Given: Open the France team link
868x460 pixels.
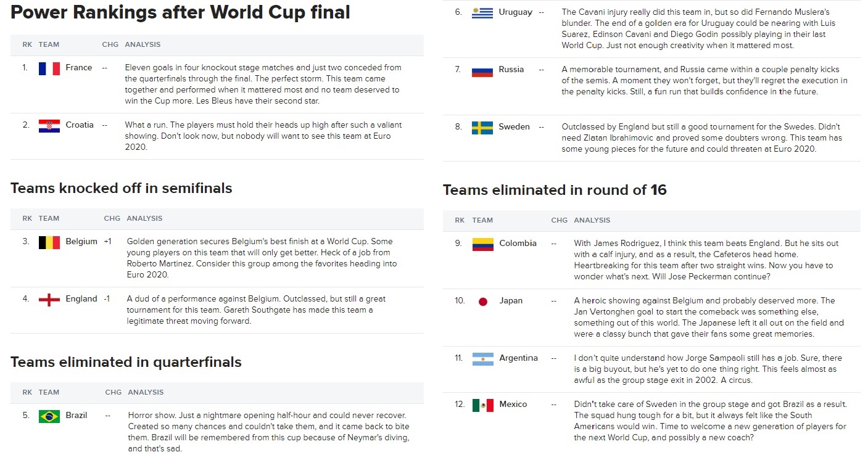Looking at the screenshot, I should tap(79, 68).
